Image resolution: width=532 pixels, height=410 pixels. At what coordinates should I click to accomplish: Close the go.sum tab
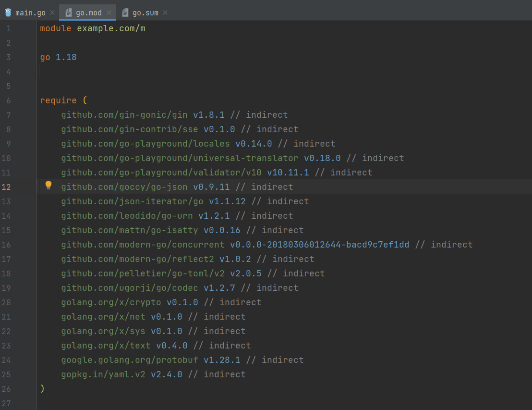coord(165,12)
